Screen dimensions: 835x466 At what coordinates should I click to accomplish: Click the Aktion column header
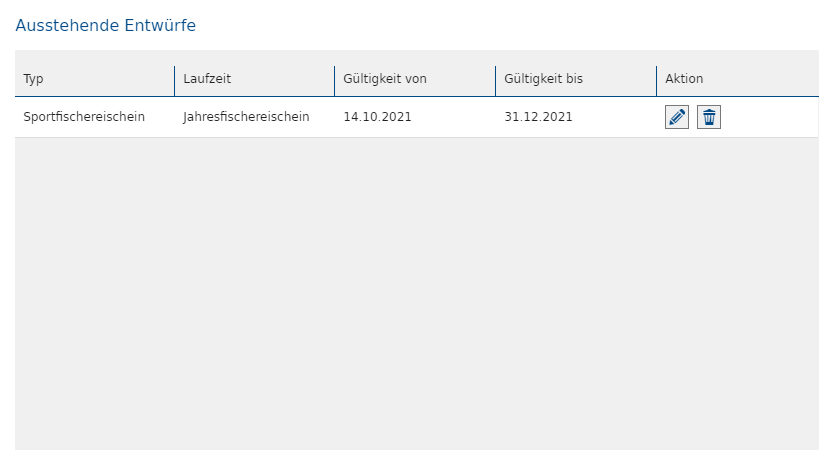[x=684, y=79]
